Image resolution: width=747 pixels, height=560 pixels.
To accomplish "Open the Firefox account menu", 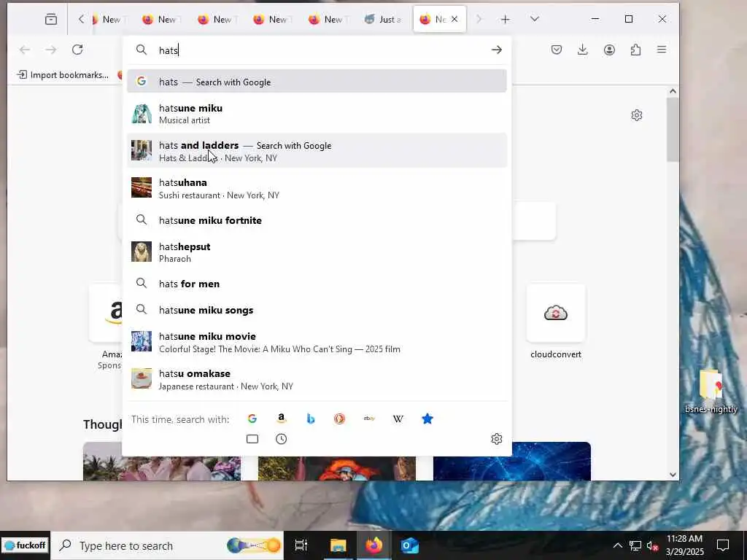I will click(x=609, y=50).
